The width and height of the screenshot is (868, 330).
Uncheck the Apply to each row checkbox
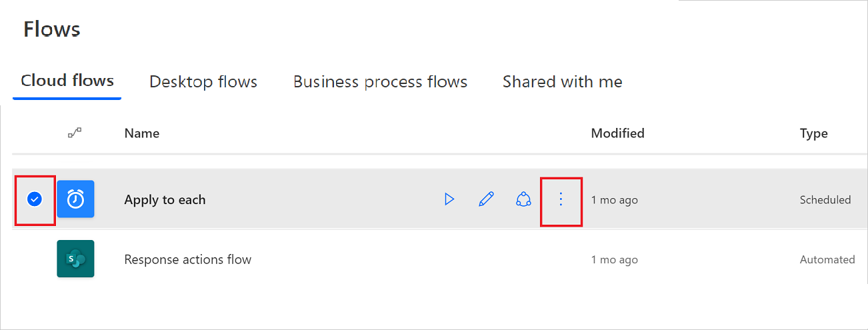click(34, 199)
